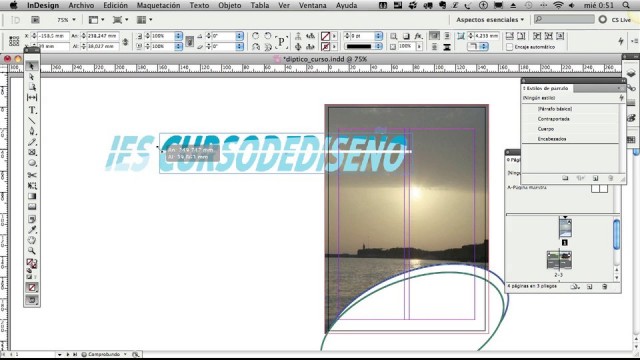Select the Estilos de párrafo panel tab
Screen dimensions: 640x360
coord(547,88)
